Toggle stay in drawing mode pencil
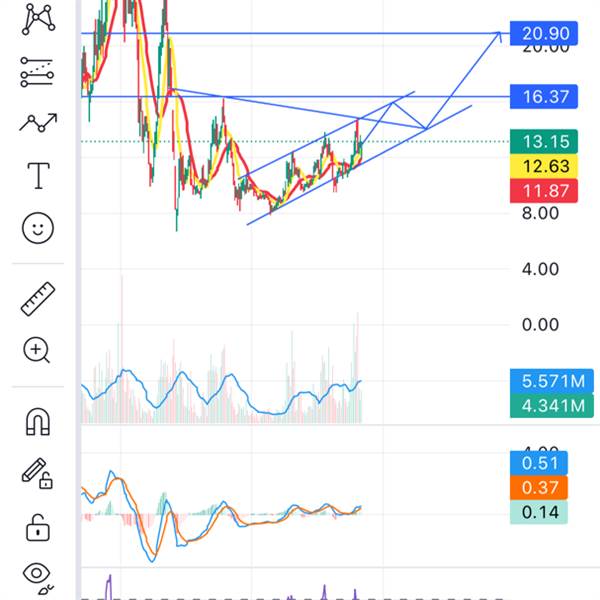Viewport: 600px width, 600px height. (37, 474)
